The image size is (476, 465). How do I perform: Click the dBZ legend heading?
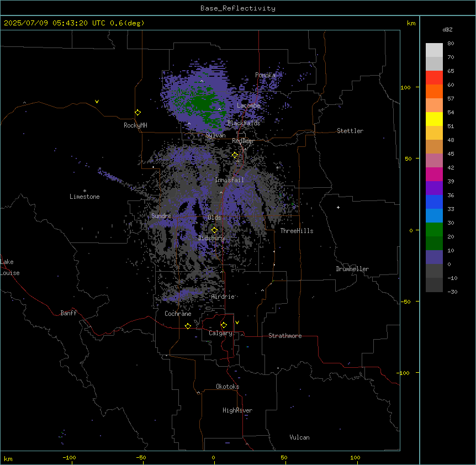[447, 30]
